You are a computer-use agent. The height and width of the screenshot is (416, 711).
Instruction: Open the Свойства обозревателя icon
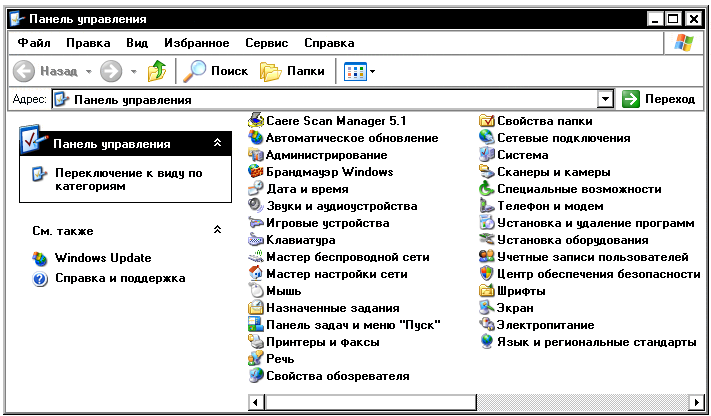[x=256, y=376]
